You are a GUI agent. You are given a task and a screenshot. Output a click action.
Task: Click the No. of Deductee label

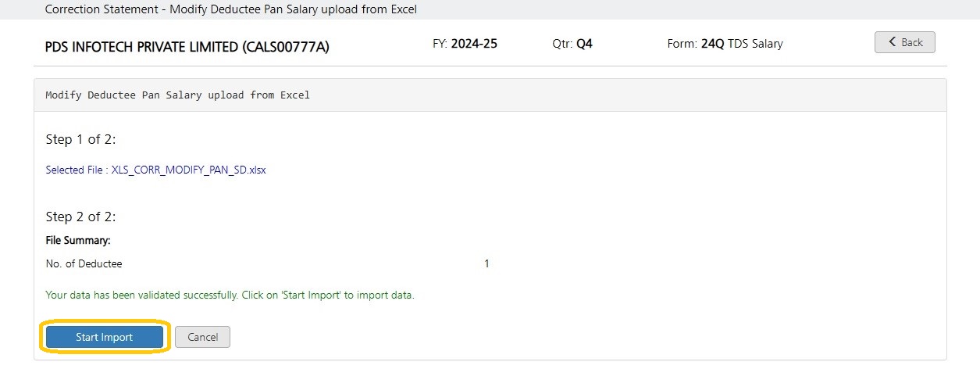[x=84, y=263]
